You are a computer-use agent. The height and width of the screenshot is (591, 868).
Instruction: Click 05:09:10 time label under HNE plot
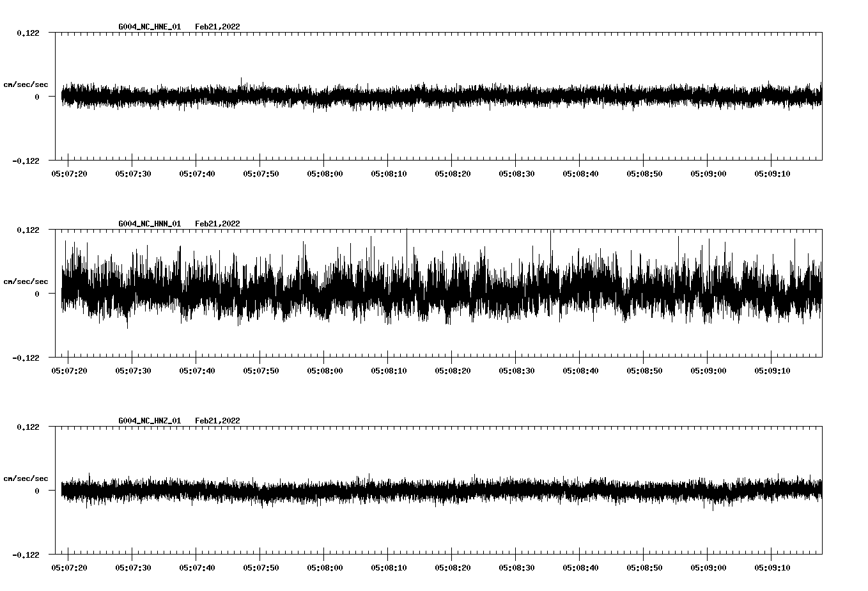[772, 173]
